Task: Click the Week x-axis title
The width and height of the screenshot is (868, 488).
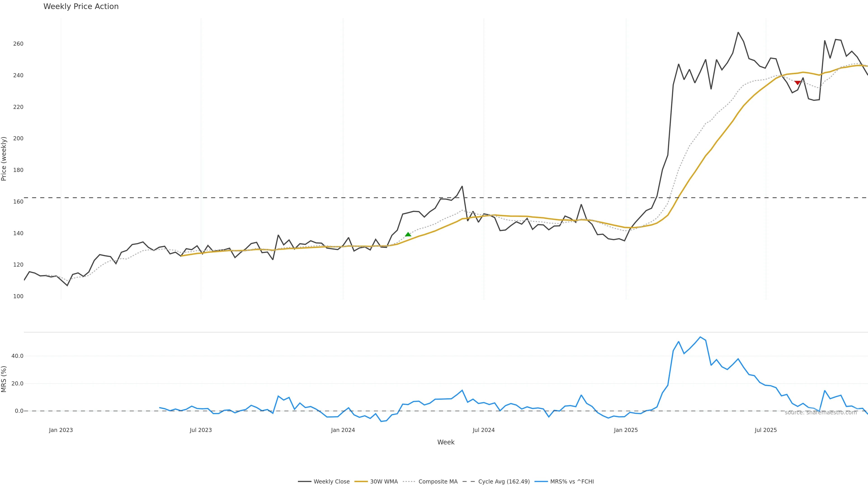Action: tap(446, 442)
